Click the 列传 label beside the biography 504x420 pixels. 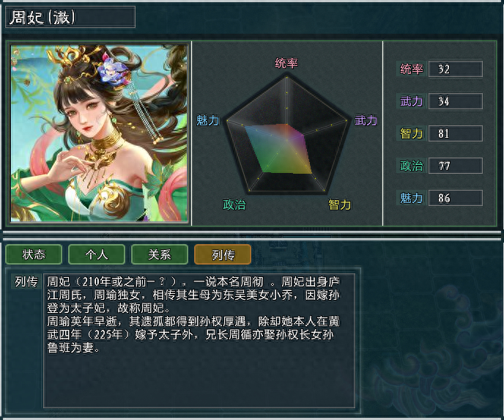[26, 281]
